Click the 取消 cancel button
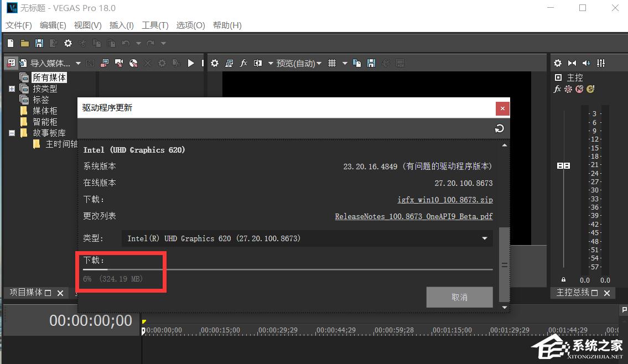 [459, 297]
